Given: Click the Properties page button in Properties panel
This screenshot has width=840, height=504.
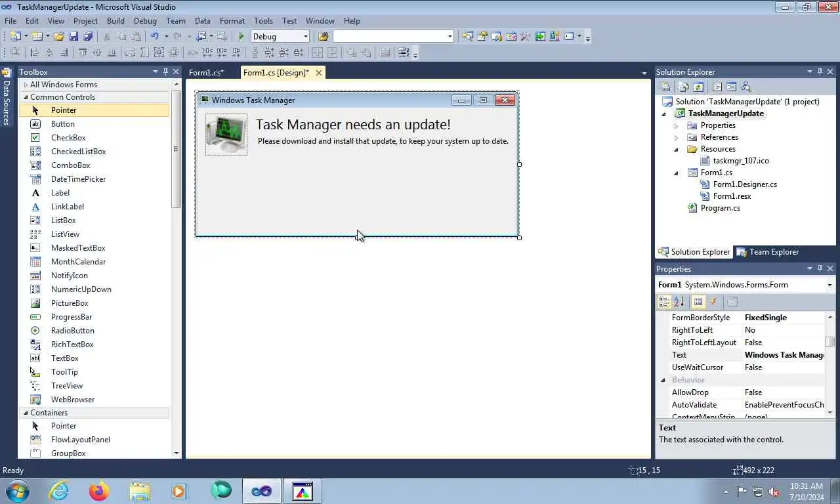Looking at the screenshot, I should click(732, 302).
